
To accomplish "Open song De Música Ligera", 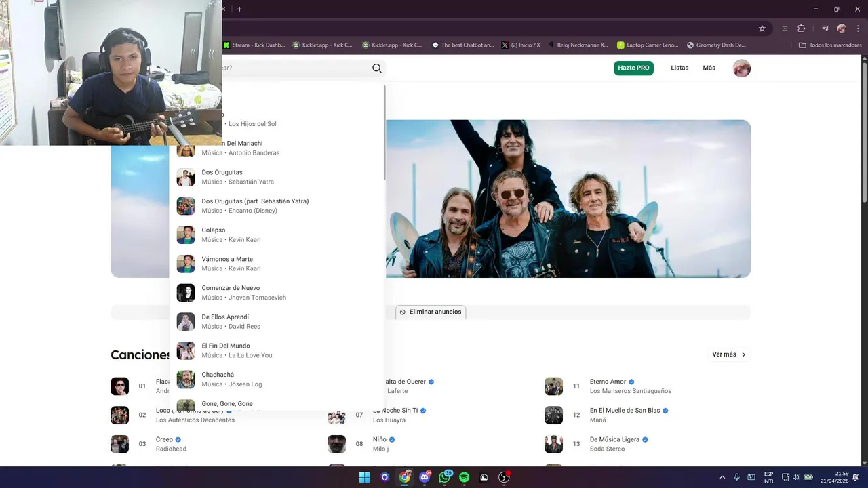I will pos(614,439).
